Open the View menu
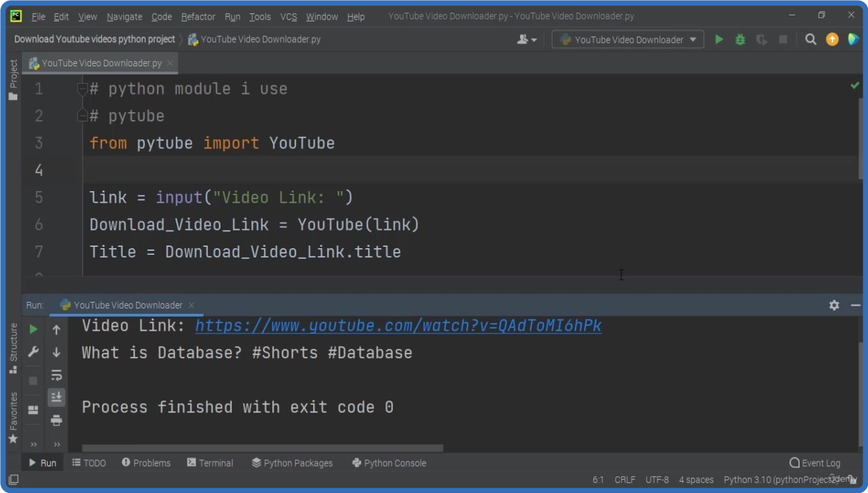Screen dimensions: 868x493 (87, 16)
